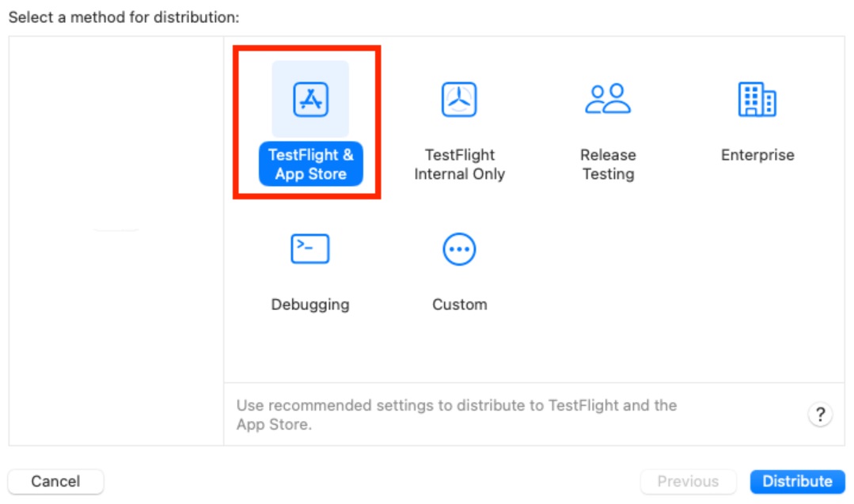This screenshot has width=854, height=504.
Task: Click the 'TestFlight & App Store' label
Action: click(x=310, y=165)
